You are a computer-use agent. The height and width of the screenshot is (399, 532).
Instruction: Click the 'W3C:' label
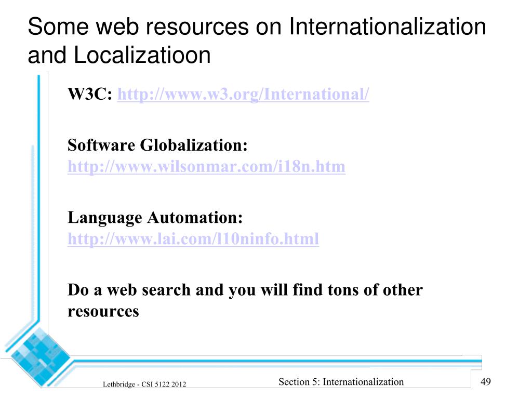[x=90, y=94]
